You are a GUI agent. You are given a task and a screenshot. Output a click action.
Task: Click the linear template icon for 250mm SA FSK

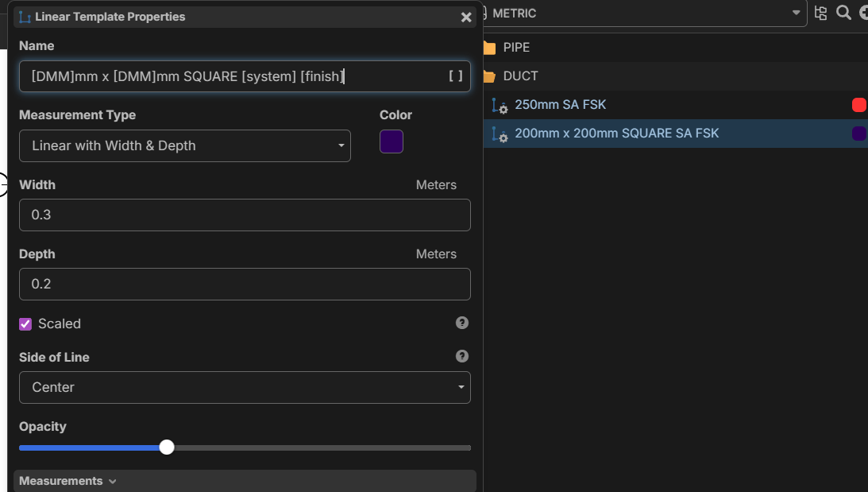pos(500,105)
